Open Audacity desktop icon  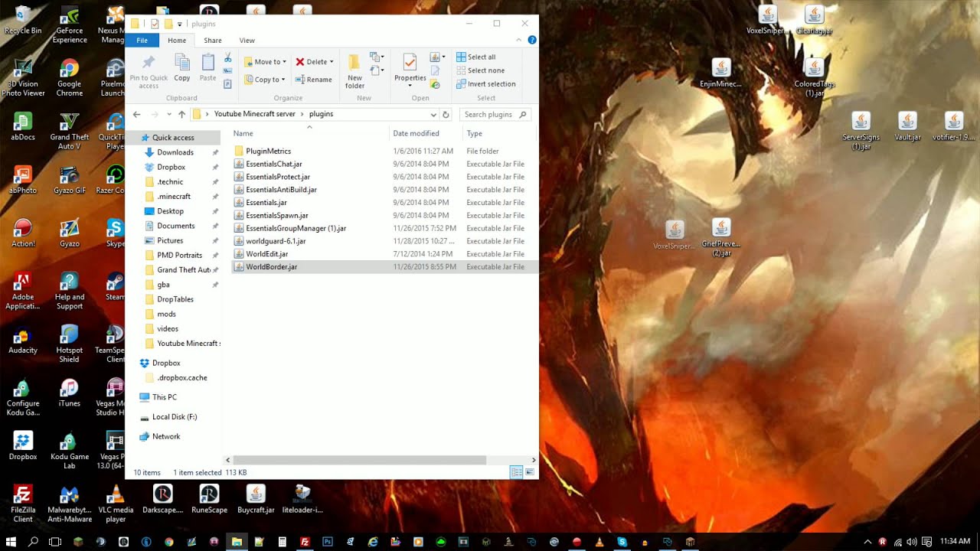click(23, 340)
